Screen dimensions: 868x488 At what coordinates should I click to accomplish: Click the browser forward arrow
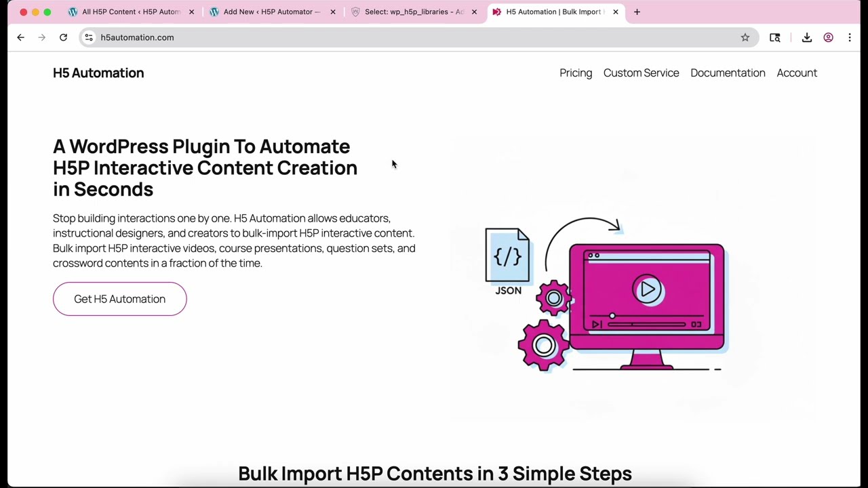point(41,37)
